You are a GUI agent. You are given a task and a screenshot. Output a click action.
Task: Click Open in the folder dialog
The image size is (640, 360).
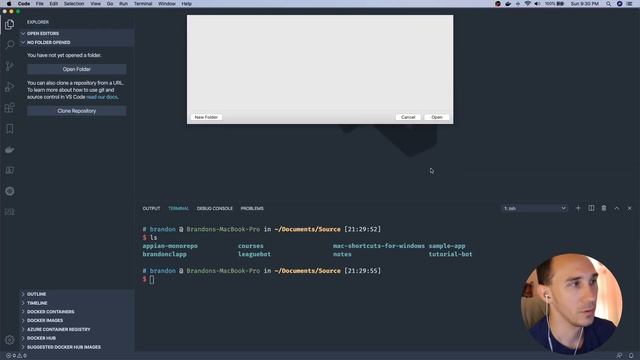coord(437,117)
